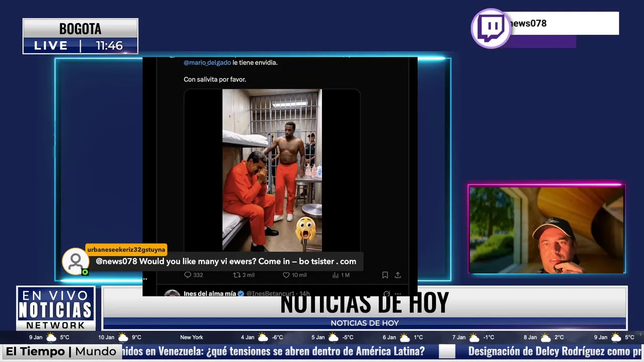Click the chat message mentioning @news078

pyautogui.click(x=226, y=261)
